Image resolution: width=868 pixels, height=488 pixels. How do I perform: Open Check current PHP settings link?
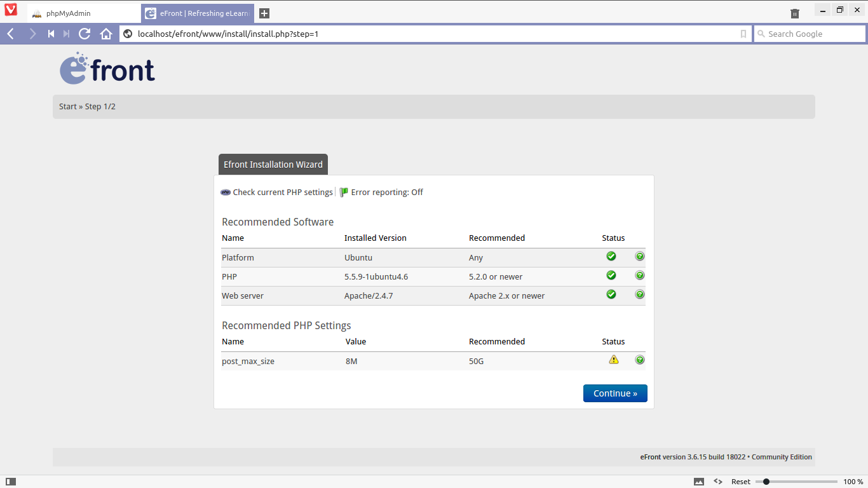coord(283,192)
